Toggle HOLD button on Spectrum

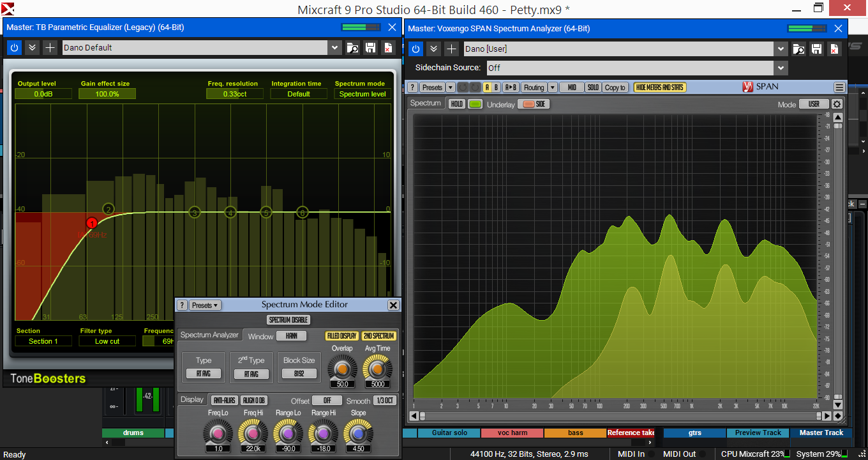pos(457,104)
